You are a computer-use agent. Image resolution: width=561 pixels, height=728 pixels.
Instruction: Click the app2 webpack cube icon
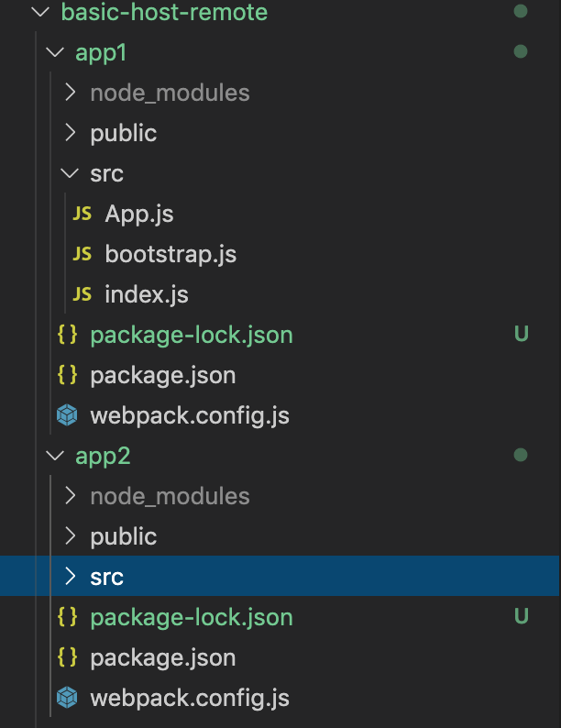[68, 699]
